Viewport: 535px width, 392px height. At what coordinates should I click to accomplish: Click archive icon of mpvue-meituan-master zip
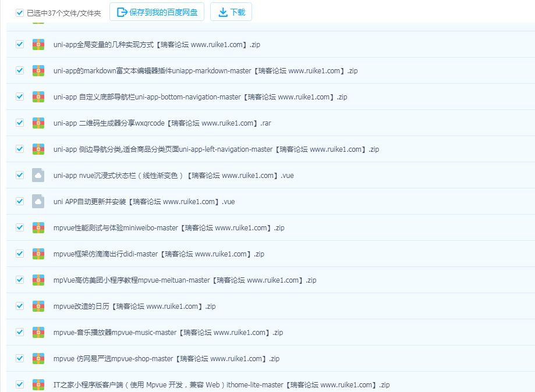pyautogui.click(x=38, y=280)
